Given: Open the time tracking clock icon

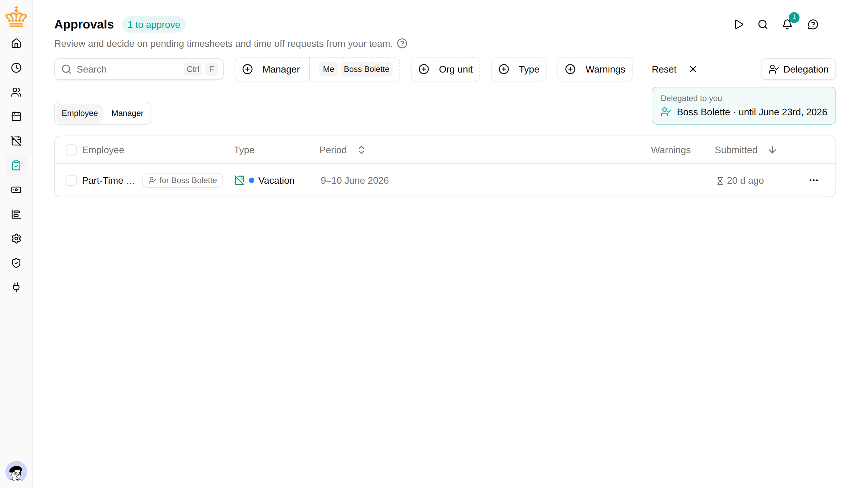Looking at the screenshot, I should (16, 68).
